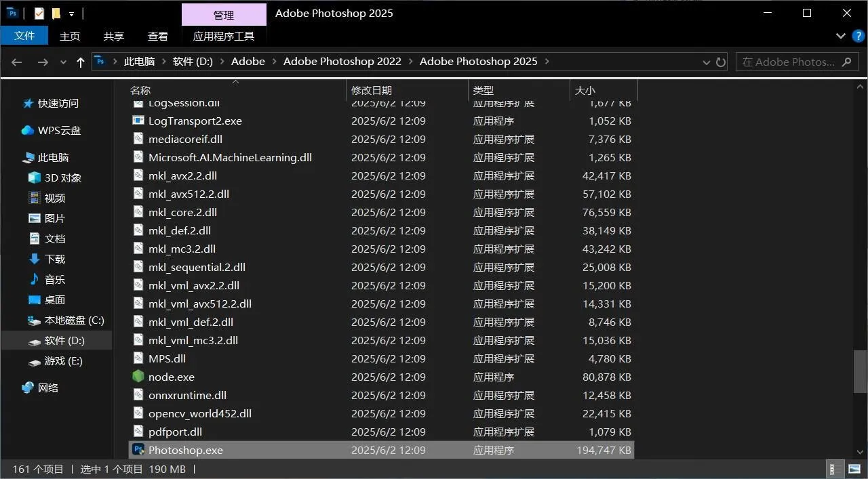This screenshot has width=868, height=479.
Task: Click the 本地磁盘 (C:) drive icon
Action: tap(35, 320)
